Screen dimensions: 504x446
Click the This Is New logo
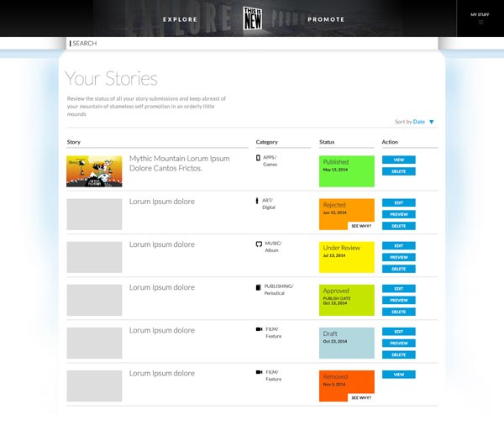pos(253,18)
